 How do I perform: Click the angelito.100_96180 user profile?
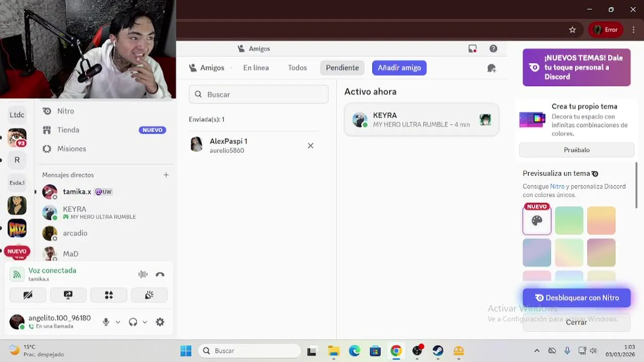coord(50,322)
